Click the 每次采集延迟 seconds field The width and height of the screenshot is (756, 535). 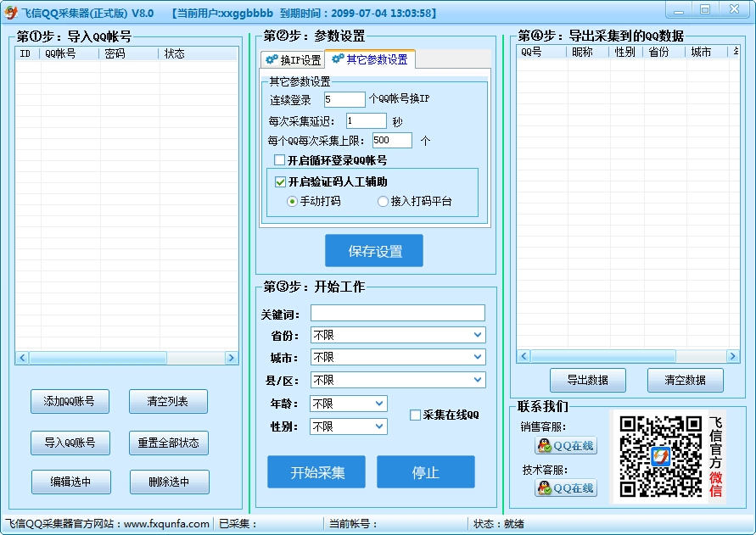(x=367, y=120)
